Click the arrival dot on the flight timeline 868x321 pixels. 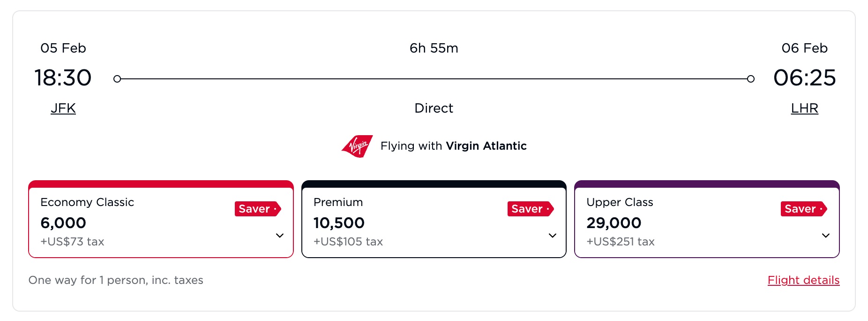click(x=751, y=78)
